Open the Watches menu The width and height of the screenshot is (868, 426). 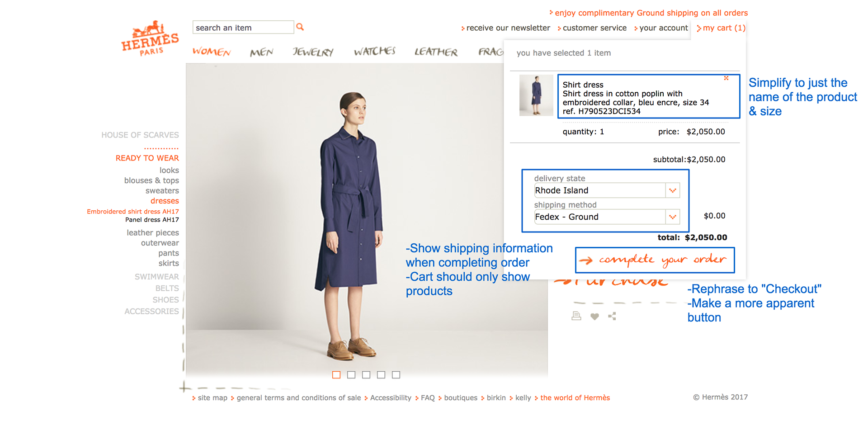coord(375,51)
